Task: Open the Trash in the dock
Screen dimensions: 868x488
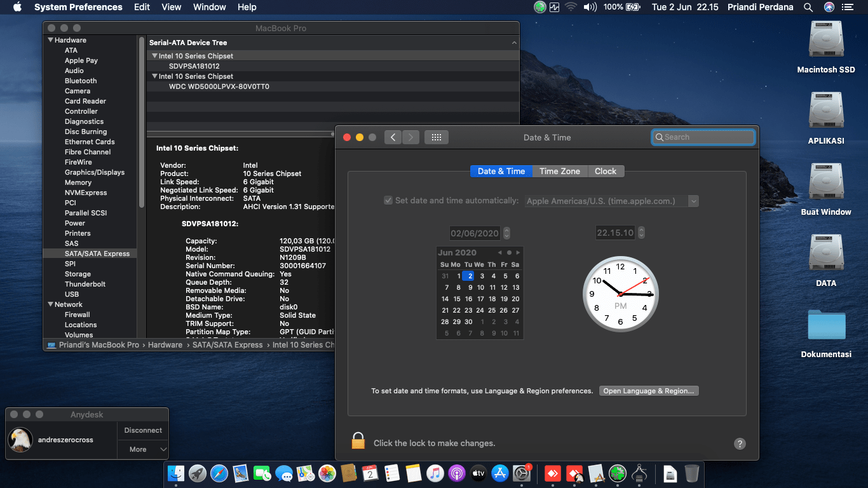Action: tap(692, 473)
